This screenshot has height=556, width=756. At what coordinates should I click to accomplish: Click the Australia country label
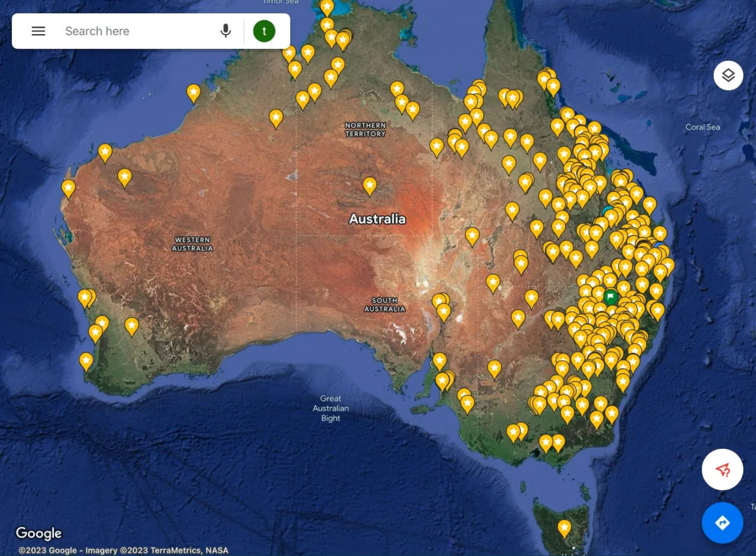377,219
